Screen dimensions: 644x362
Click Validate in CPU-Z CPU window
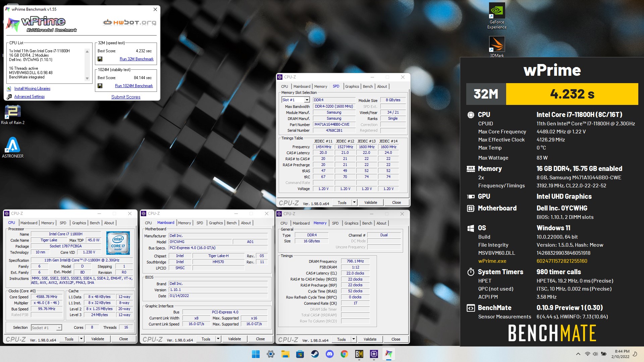(x=98, y=339)
